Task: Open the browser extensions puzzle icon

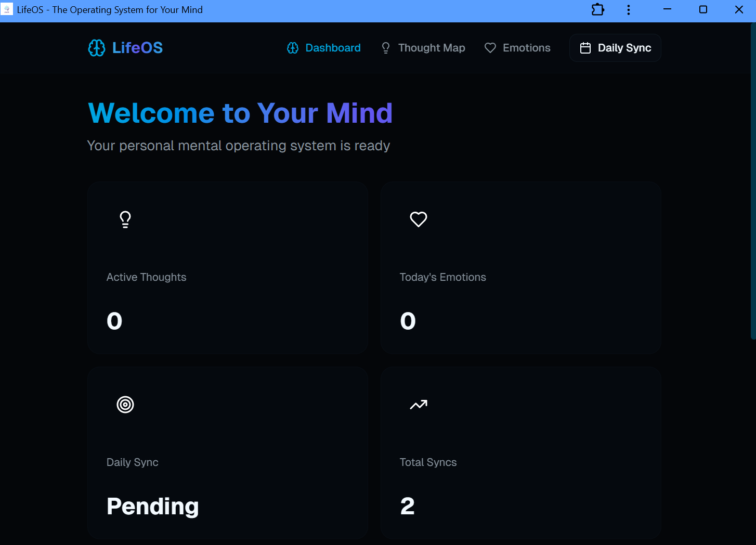Action: 598,10
